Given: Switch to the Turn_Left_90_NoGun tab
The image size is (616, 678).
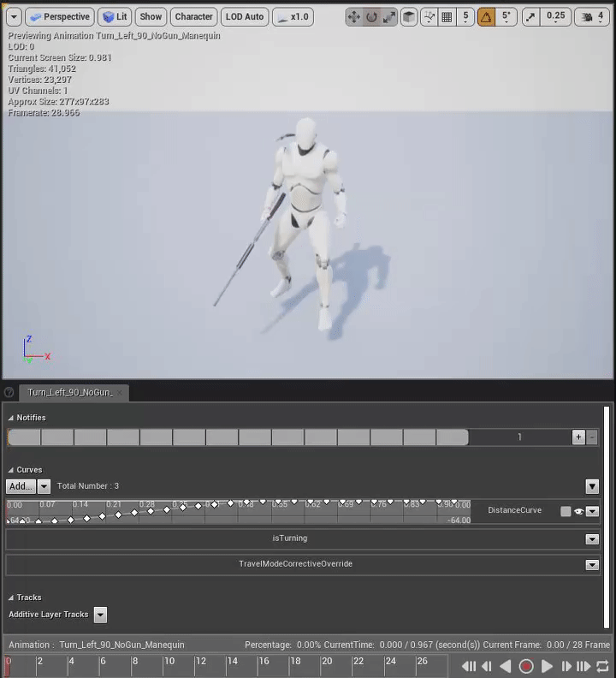Looking at the screenshot, I should [69, 392].
